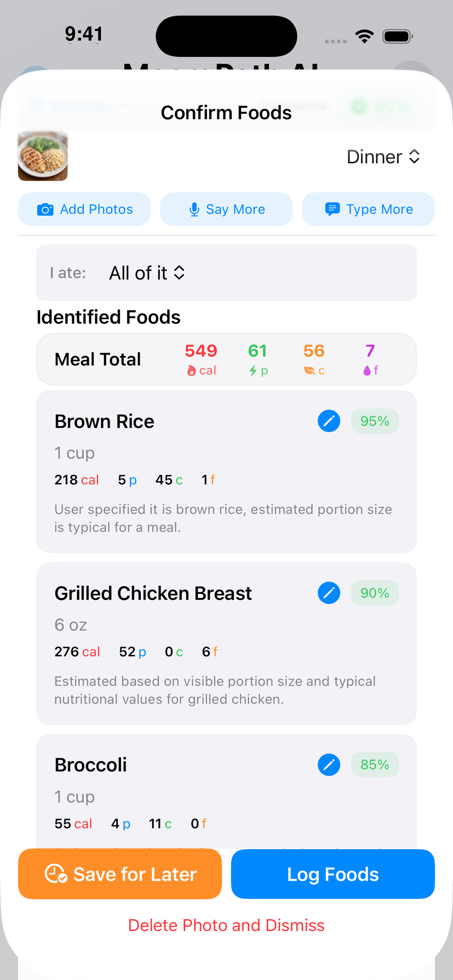The width and height of the screenshot is (453, 980).
Task: Tap Delete Photo and Dismiss link
Action: 226,925
